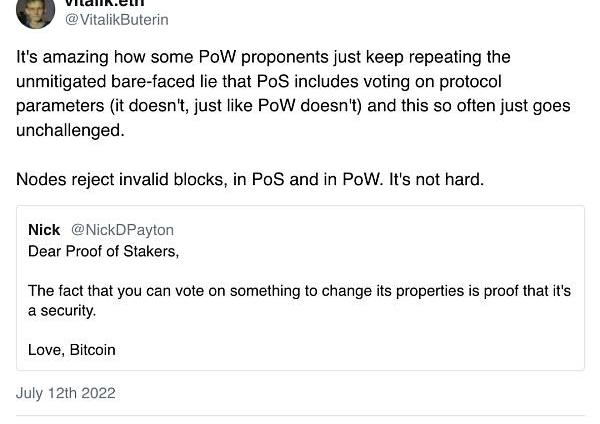Click the divider line below the date
The height and width of the screenshot is (424, 600).
click(x=300, y=415)
